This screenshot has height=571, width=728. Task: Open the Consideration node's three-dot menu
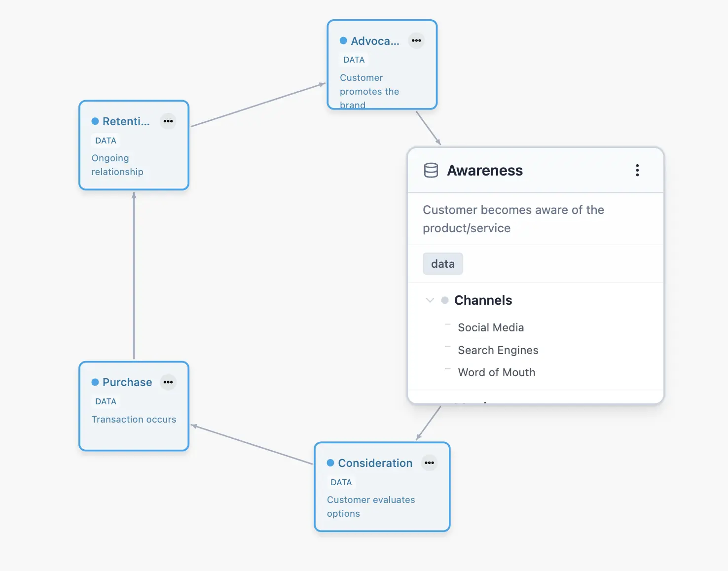pos(429,463)
